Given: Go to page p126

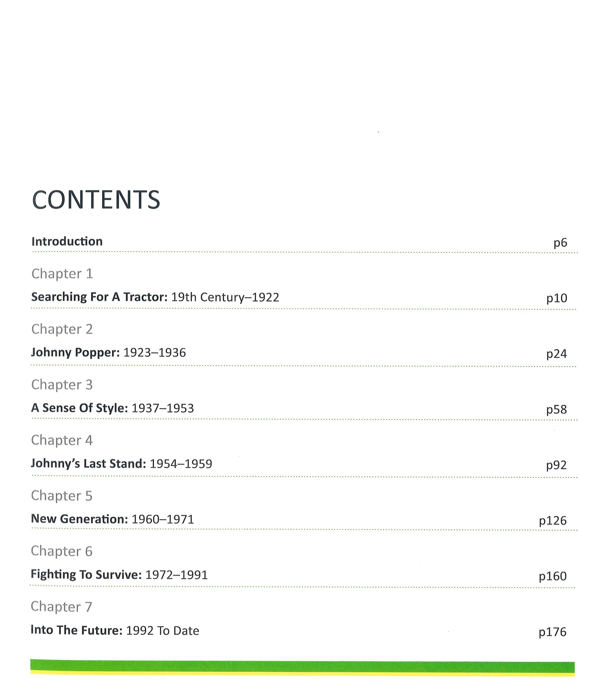Looking at the screenshot, I should tap(553, 521).
